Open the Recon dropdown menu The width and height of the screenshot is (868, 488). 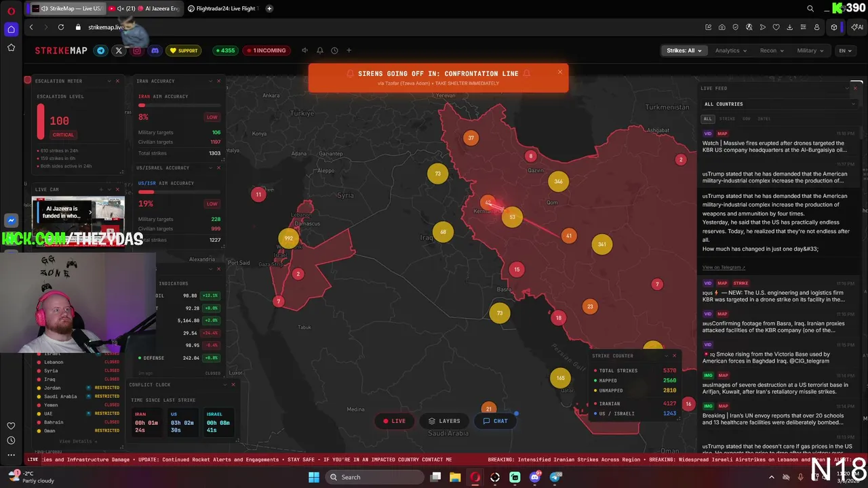(x=772, y=50)
